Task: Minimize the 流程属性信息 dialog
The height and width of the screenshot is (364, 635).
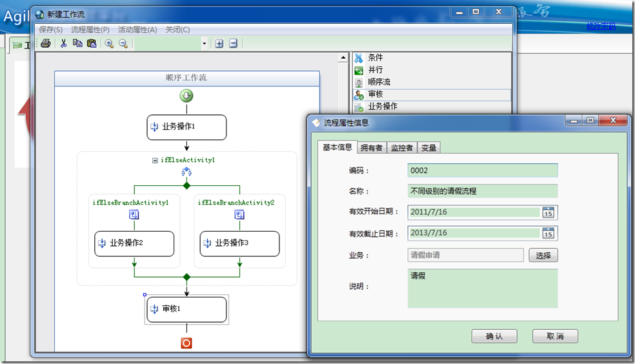Action: [x=574, y=121]
